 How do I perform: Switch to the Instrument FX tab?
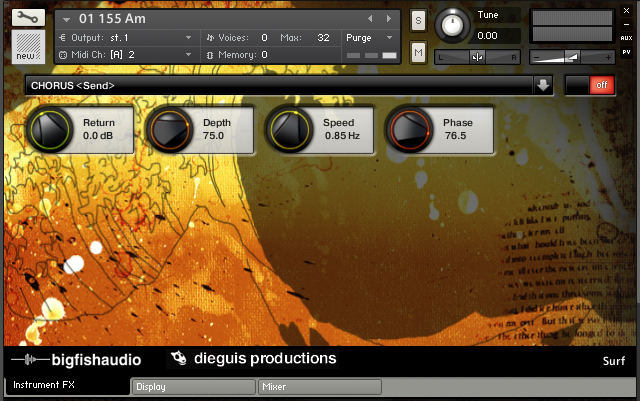click(67, 385)
